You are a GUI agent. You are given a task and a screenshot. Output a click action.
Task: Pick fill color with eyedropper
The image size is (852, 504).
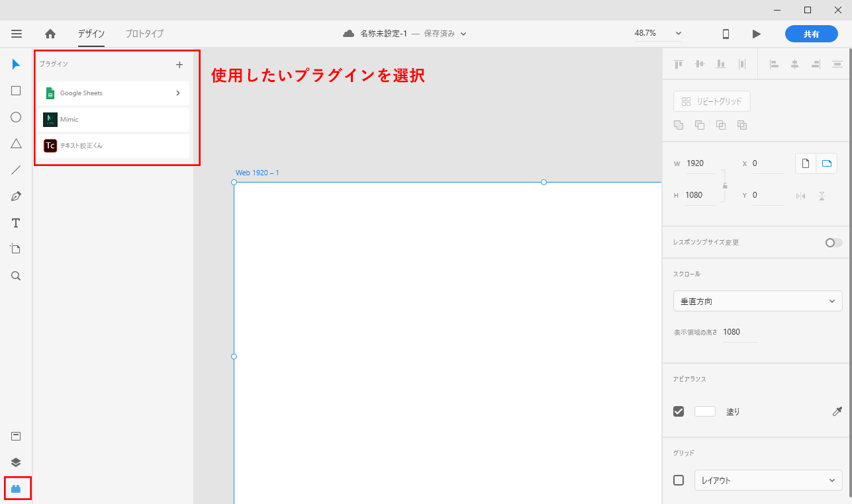837,411
